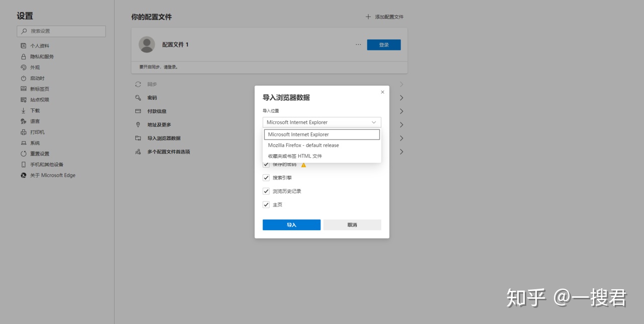
Task: Expand the 付款信息 row chevron arrow
Action: (x=401, y=111)
